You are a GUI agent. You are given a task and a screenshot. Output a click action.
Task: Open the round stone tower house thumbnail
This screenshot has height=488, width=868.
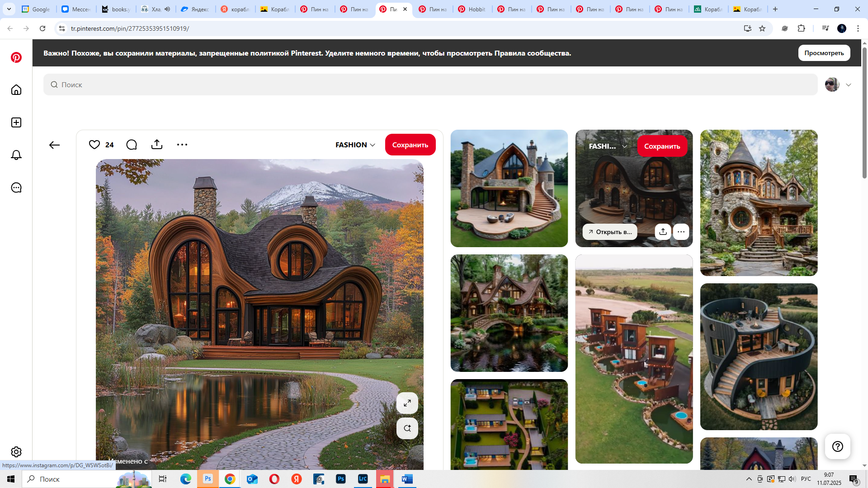tap(759, 203)
